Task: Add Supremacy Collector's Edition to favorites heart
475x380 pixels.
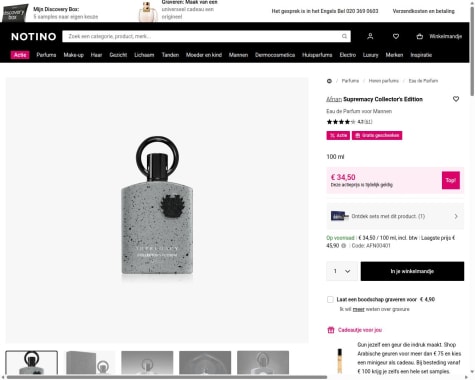Action: click(x=456, y=99)
